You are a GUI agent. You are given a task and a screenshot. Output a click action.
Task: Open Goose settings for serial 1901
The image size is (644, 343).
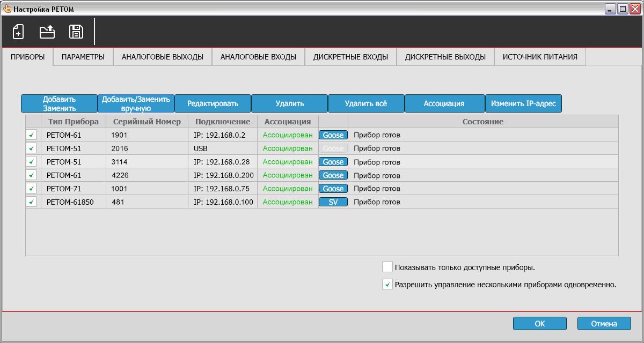(333, 135)
